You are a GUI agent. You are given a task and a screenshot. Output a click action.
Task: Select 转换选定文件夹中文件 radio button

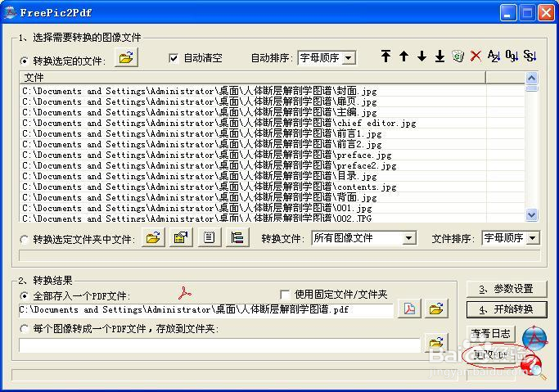(24, 240)
